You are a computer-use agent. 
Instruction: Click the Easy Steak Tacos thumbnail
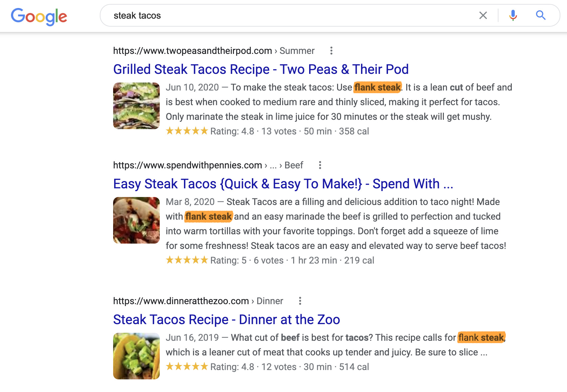coord(136,220)
